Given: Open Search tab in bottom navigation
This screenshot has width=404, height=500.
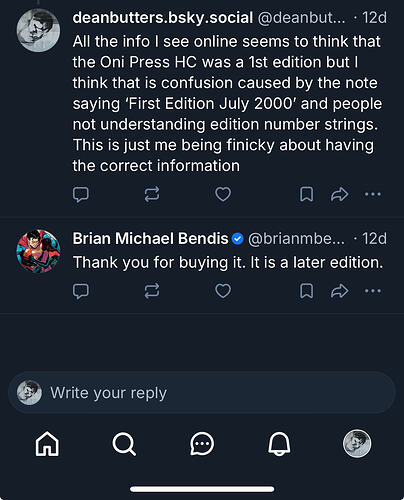Looking at the screenshot, I should pyautogui.click(x=124, y=444).
